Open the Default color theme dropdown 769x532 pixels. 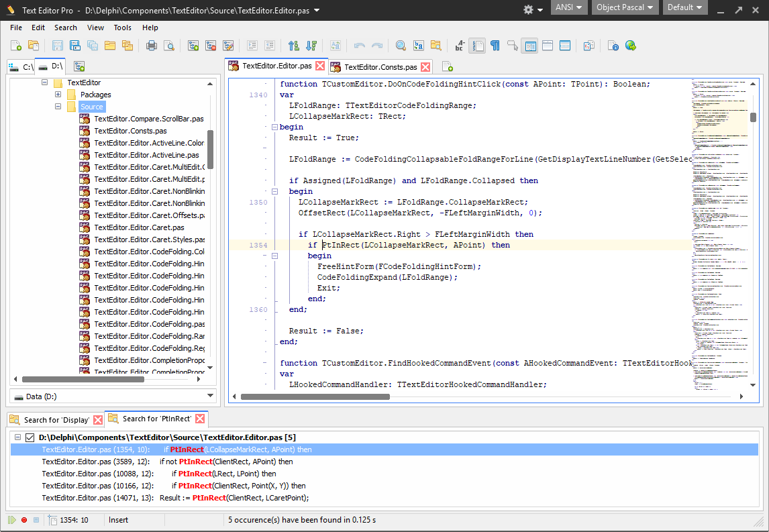[x=684, y=7]
